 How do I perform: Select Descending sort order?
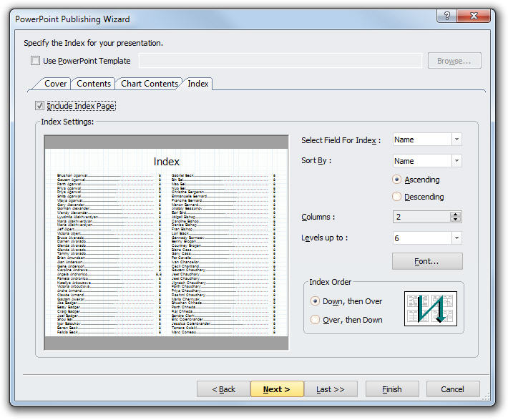[x=397, y=197]
